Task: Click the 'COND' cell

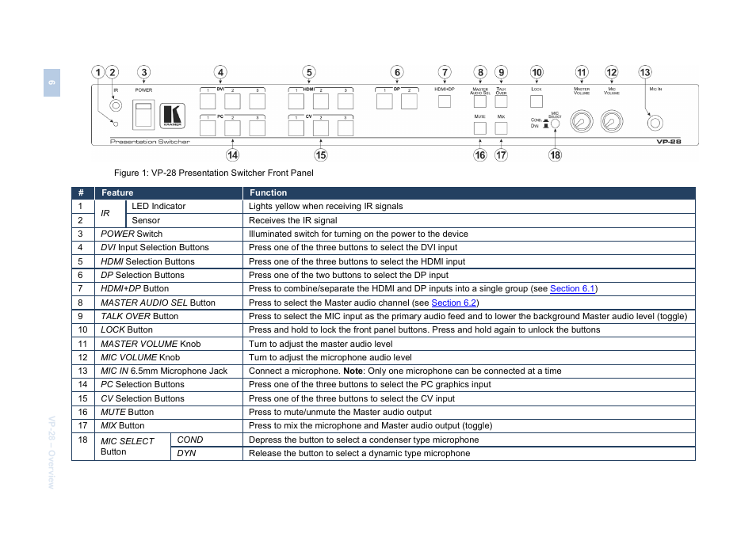Action: 207,440
